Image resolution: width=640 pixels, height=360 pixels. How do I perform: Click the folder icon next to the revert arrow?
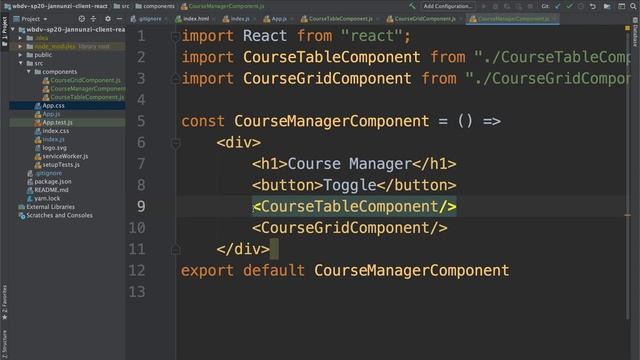[607, 6]
